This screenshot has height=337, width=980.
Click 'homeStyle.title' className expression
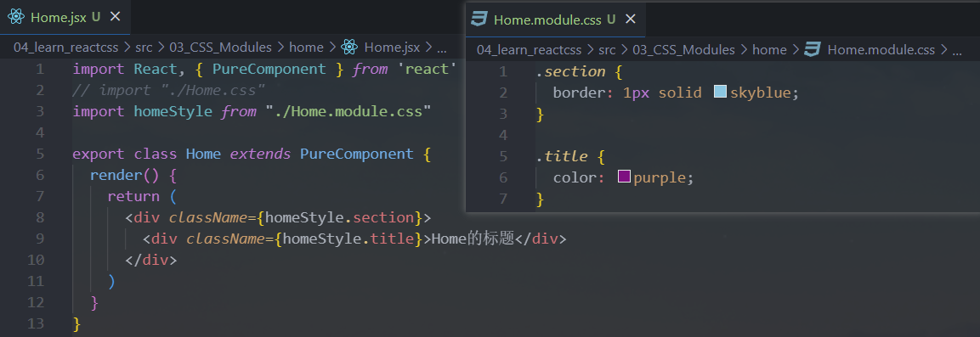tap(348, 239)
